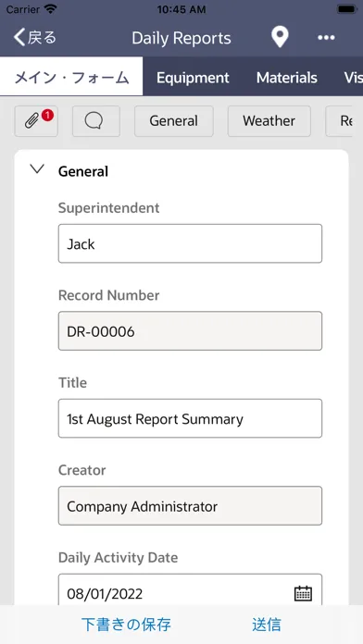Open comments with the speech bubble icon
The image size is (363, 644).
(96, 121)
